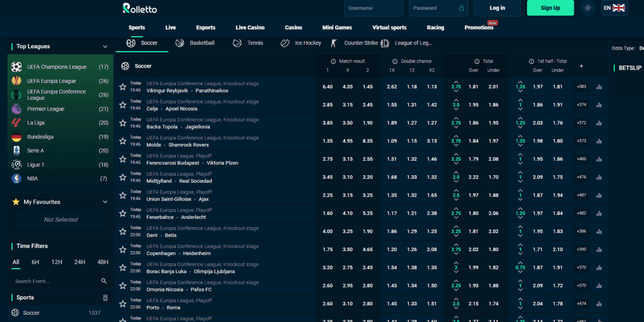This screenshot has height=322, width=644.
Task: Collapse the Top Leagues section
Action: [105, 47]
